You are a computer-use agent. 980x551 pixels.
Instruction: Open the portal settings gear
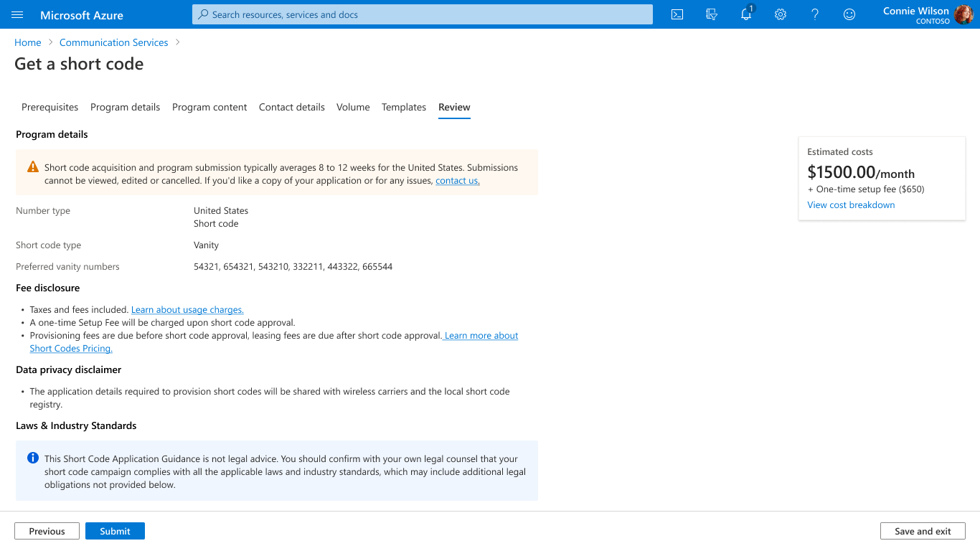click(780, 14)
